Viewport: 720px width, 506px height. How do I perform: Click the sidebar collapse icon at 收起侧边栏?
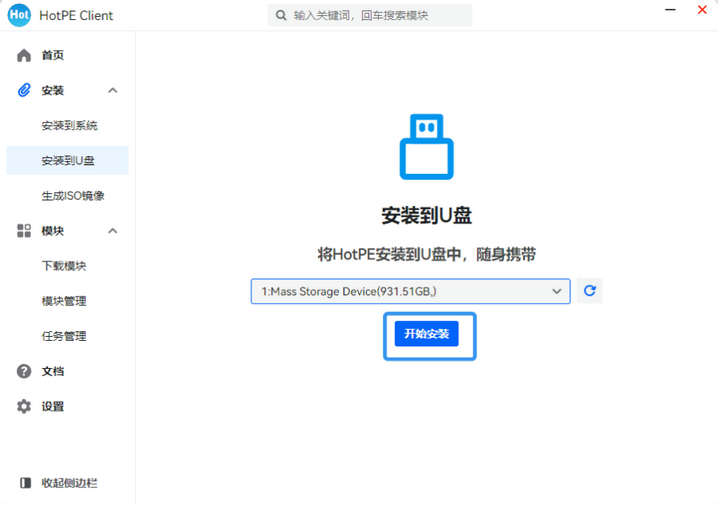(x=25, y=483)
